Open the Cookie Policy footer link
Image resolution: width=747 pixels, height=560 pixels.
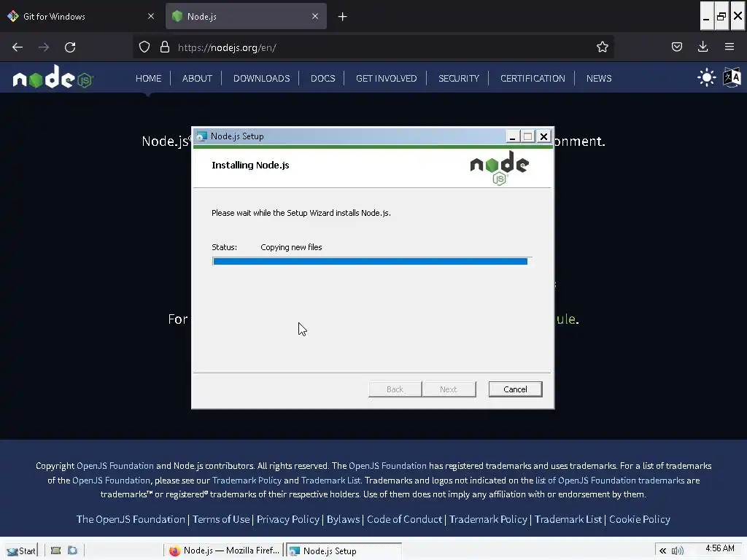pyautogui.click(x=639, y=519)
